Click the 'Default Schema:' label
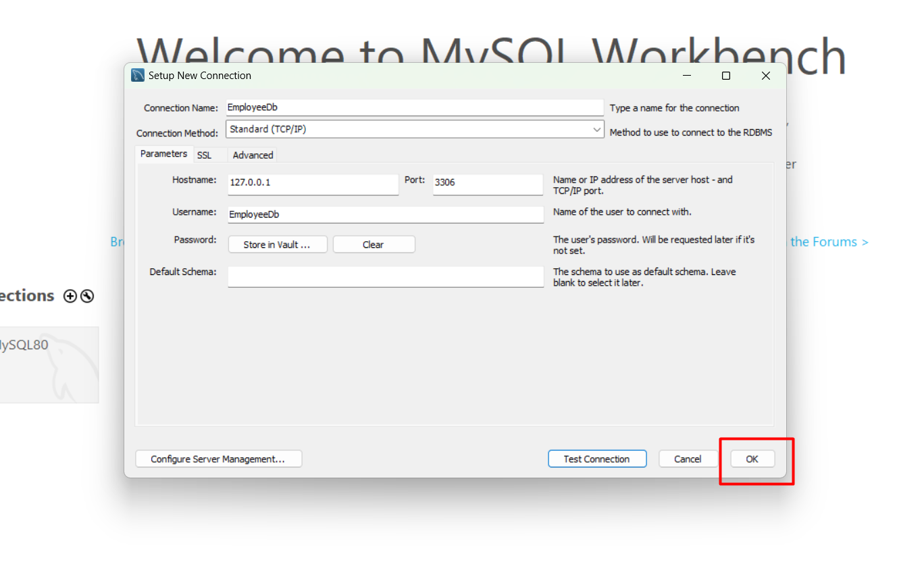 pyautogui.click(x=183, y=272)
